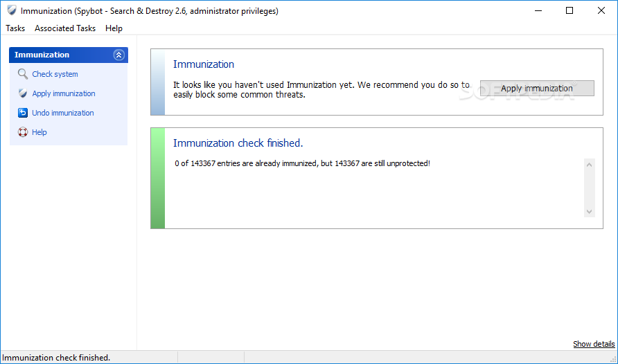Click the blue undo arrow icon
This screenshot has width=618, height=364.
tap(23, 113)
